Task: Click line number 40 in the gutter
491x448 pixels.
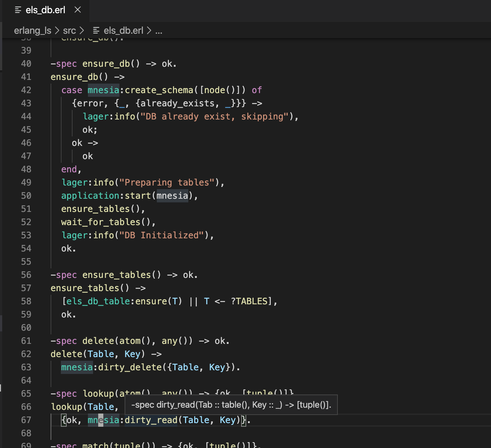Action: [x=26, y=63]
